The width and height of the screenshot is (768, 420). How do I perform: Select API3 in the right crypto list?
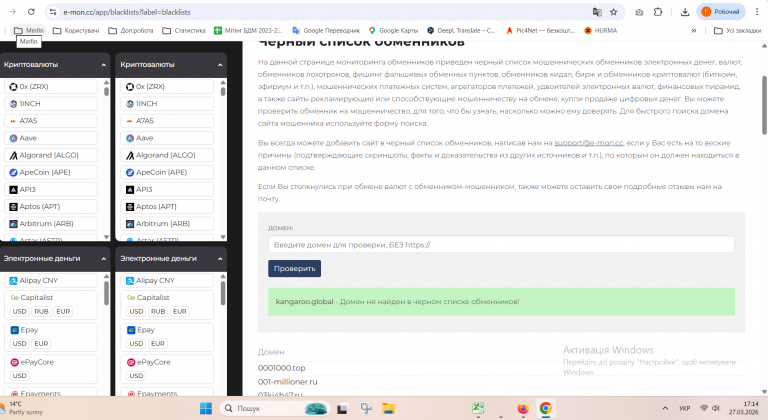coord(168,189)
